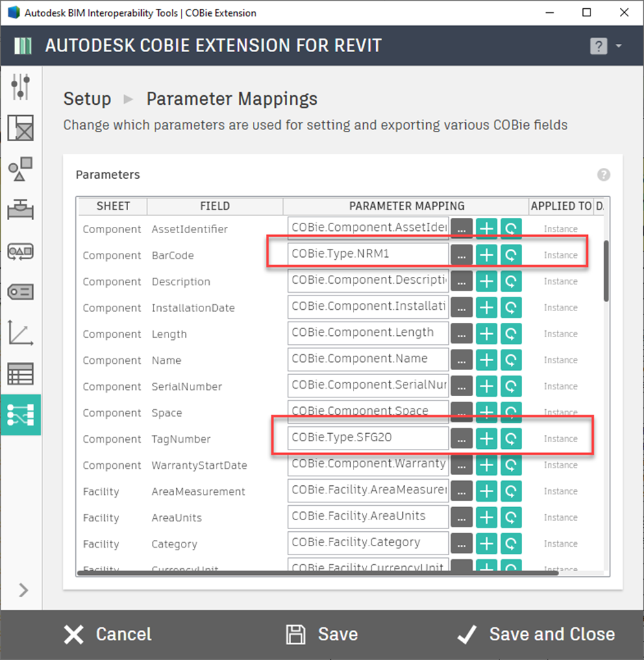Reset mapping for Component Description row
644x660 pixels.
tap(511, 281)
